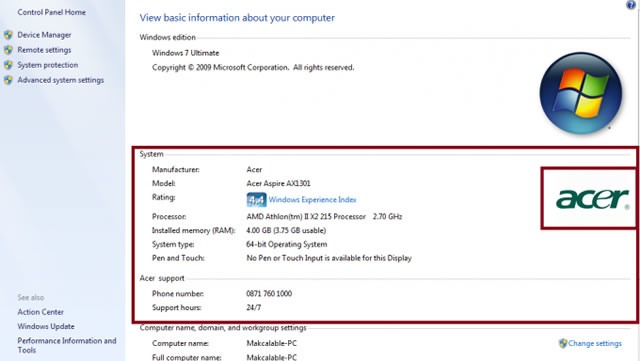Image resolution: width=640 pixels, height=361 pixels.
Task: Click the Windows logo orb image
Action: [x=580, y=93]
